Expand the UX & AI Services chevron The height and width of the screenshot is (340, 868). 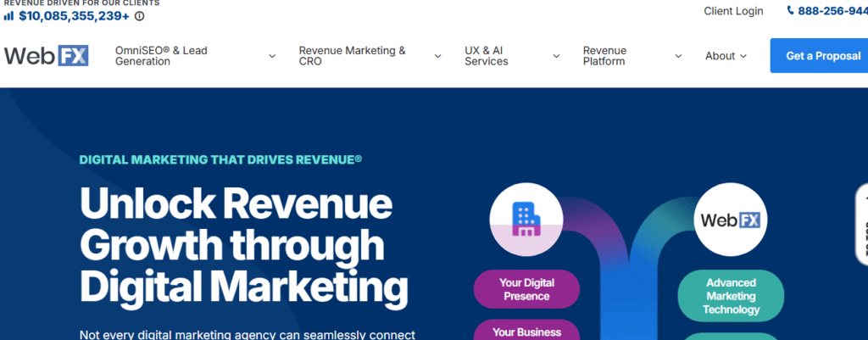(556, 56)
